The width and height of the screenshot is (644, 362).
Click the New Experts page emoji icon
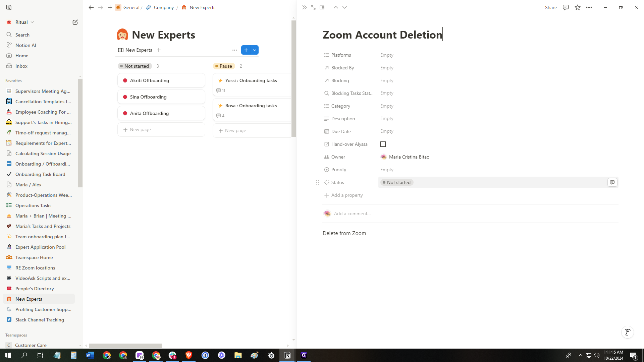click(122, 35)
